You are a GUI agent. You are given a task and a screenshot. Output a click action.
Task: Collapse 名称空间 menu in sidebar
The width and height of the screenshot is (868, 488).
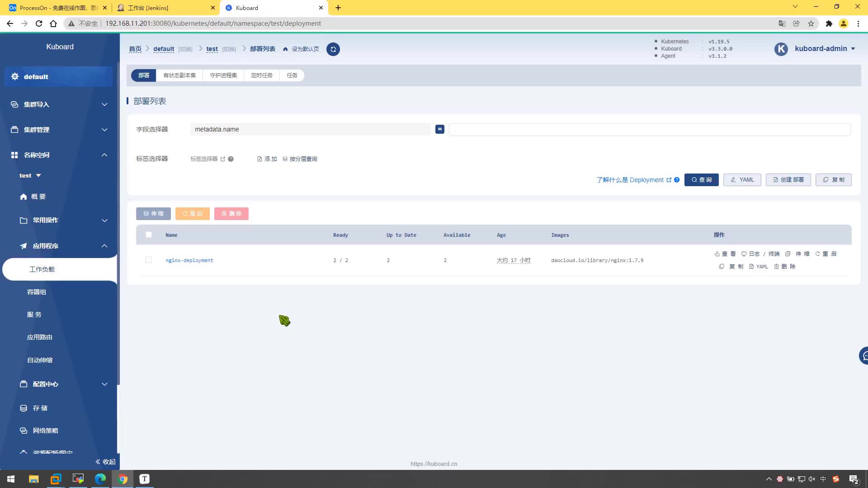(59, 155)
